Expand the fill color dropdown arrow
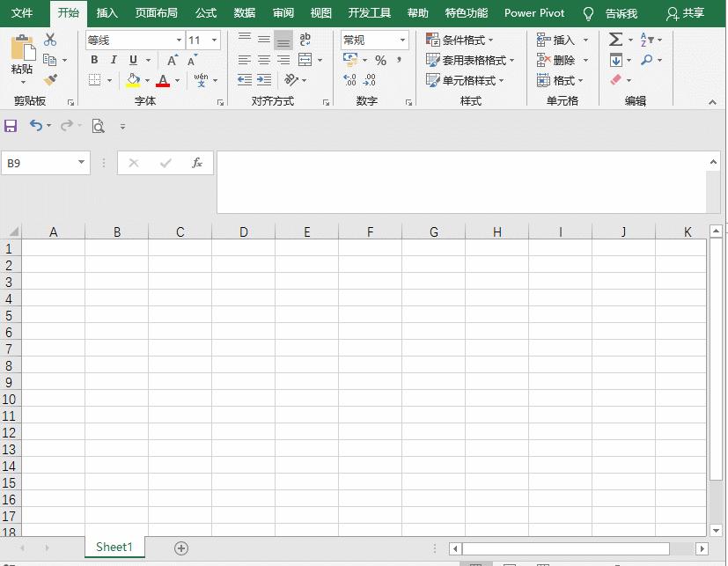 click(x=146, y=81)
